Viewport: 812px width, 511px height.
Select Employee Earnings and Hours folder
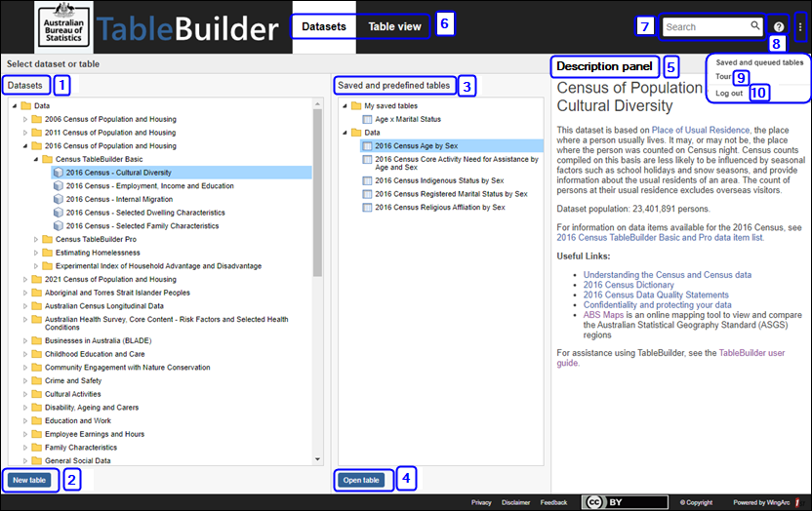pos(95,435)
